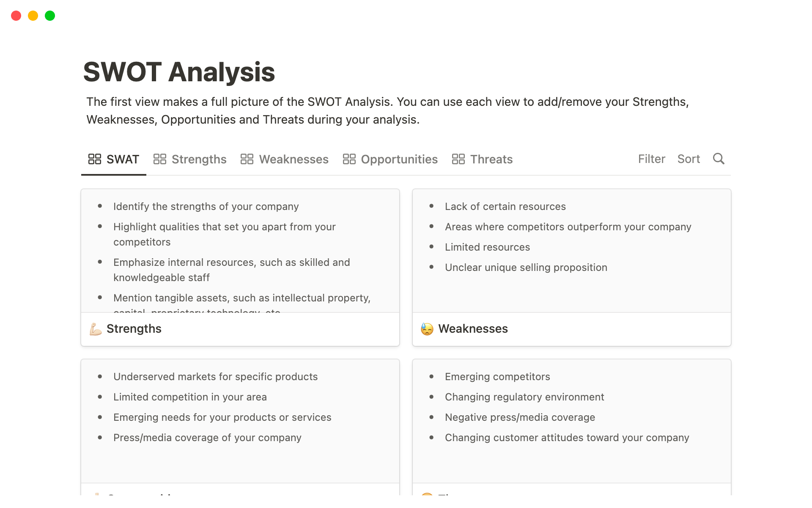Screen dimensions: 812x508
Task: Click the Strengths card 💪 emoji label
Action: 95,329
